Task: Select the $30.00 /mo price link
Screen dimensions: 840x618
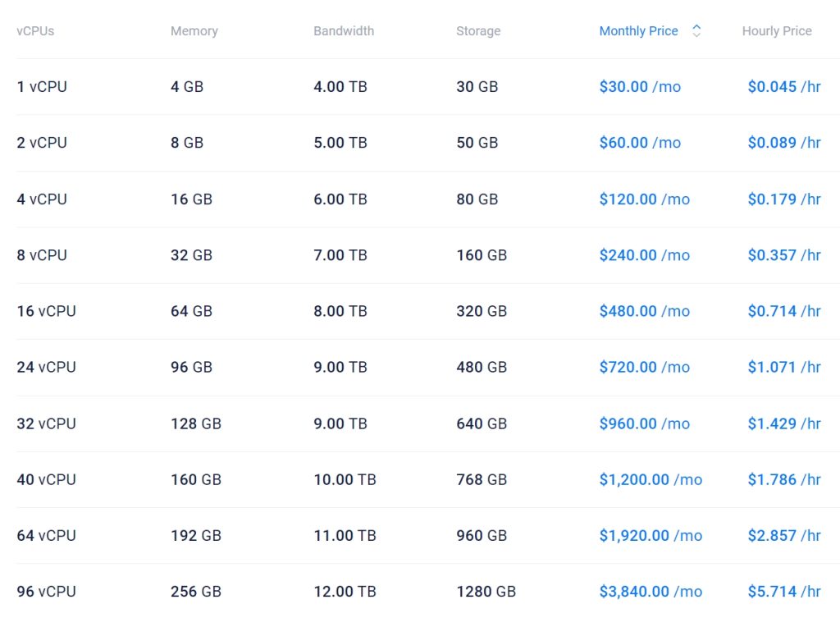Action: 640,87
